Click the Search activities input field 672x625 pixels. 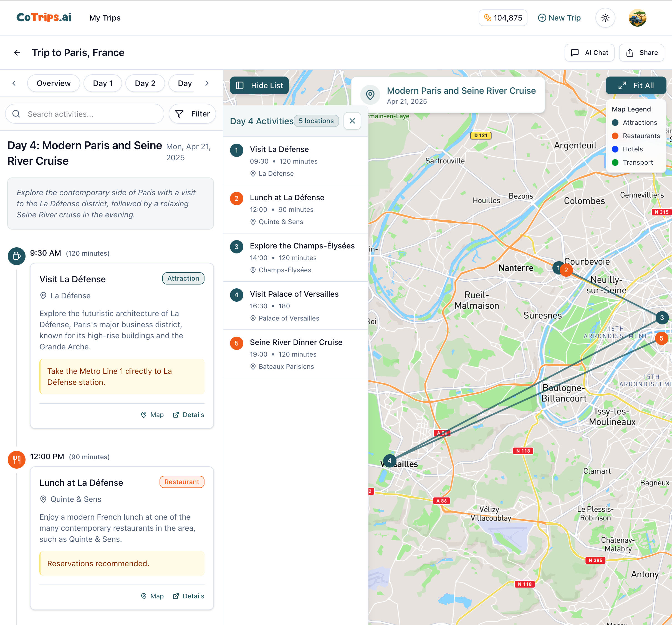(x=85, y=114)
